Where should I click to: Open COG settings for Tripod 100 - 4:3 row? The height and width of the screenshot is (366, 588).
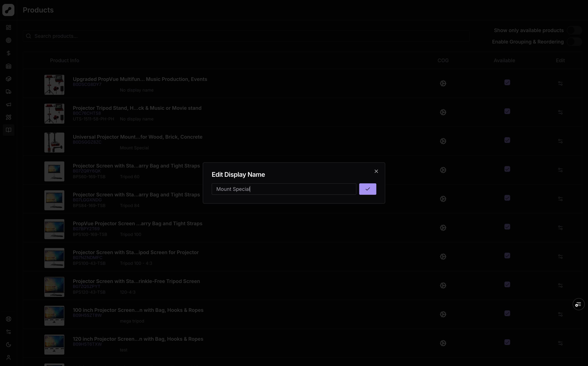click(x=443, y=257)
